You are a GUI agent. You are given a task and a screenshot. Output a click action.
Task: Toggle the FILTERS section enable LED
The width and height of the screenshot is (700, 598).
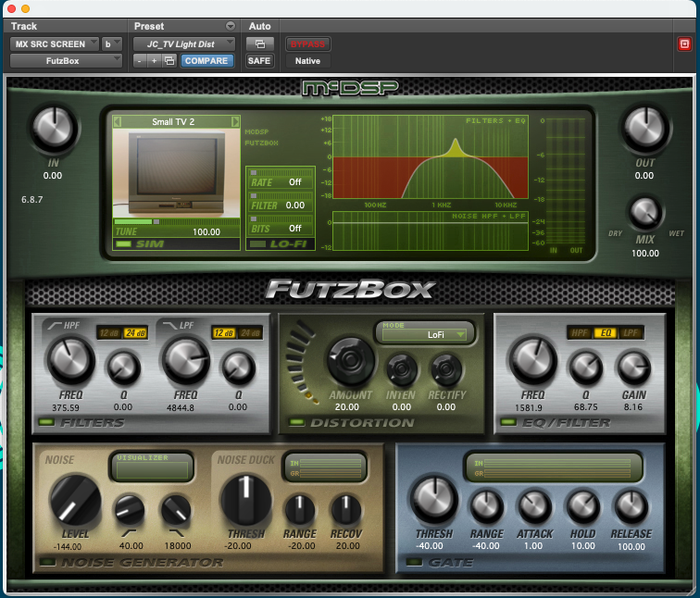pos(46,422)
